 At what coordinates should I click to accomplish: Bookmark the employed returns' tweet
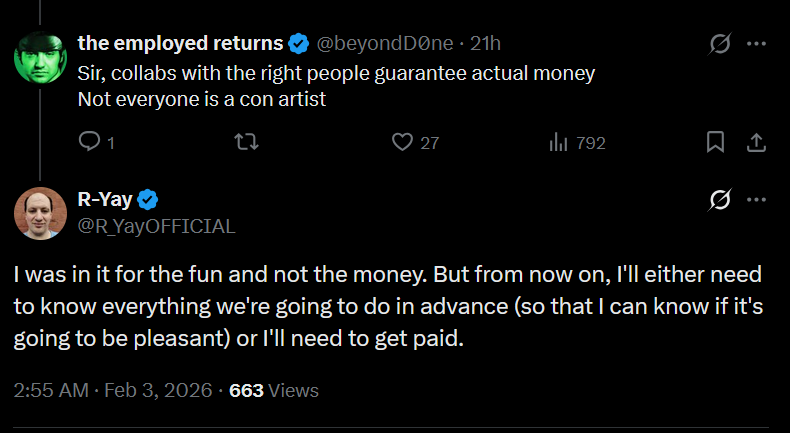coord(715,143)
